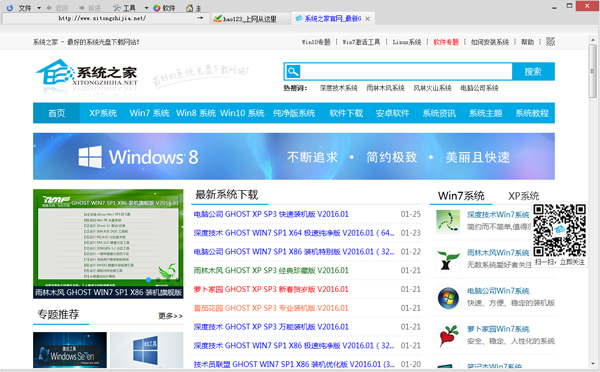Open 电脑公司 GHOST XP SP3 快速装机版 link
600x372 pixels.
coord(271,214)
